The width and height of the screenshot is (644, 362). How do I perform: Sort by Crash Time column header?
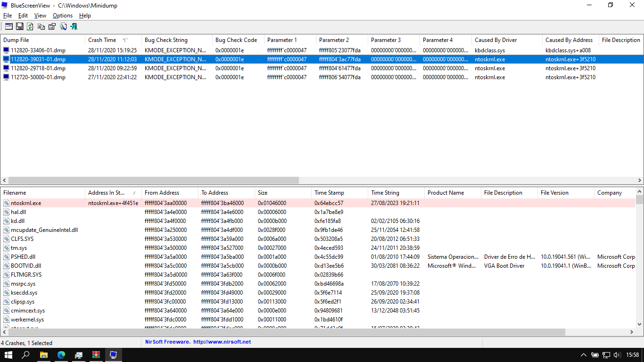[x=113, y=40]
